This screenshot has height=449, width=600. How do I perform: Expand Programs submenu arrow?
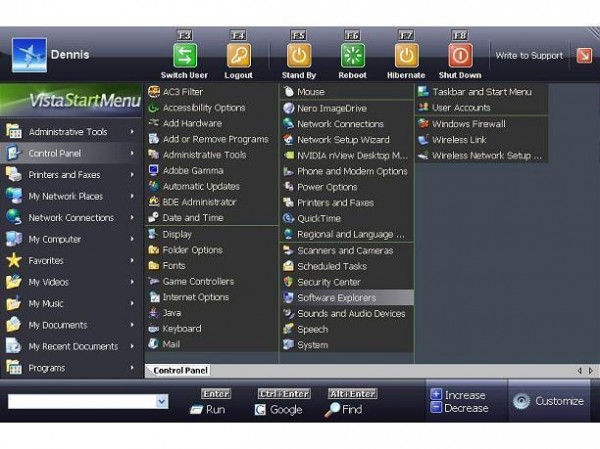click(x=132, y=367)
